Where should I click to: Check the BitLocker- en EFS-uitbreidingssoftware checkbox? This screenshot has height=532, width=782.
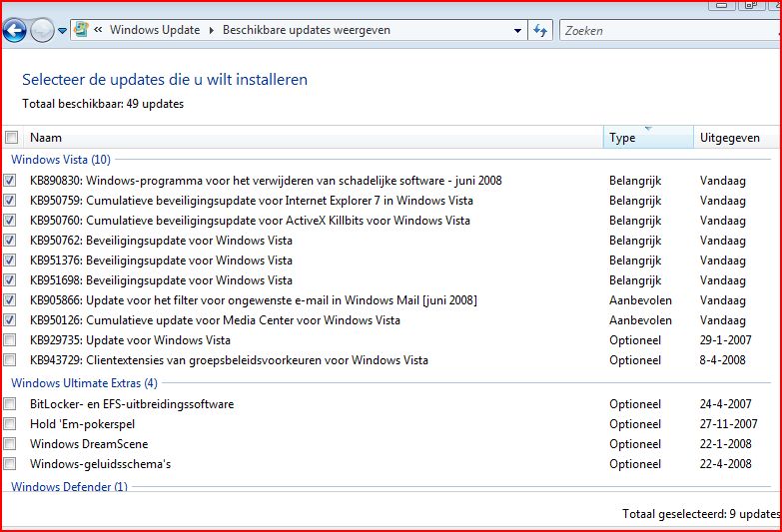point(10,403)
